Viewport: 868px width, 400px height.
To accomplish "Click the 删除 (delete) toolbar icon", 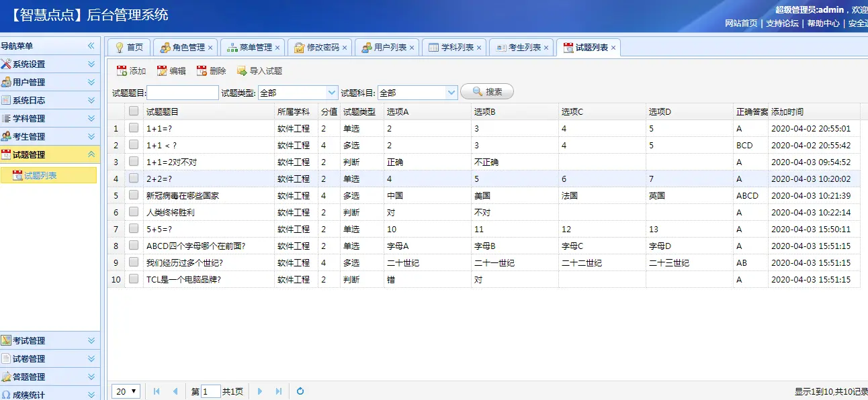I will tap(202, 70).
